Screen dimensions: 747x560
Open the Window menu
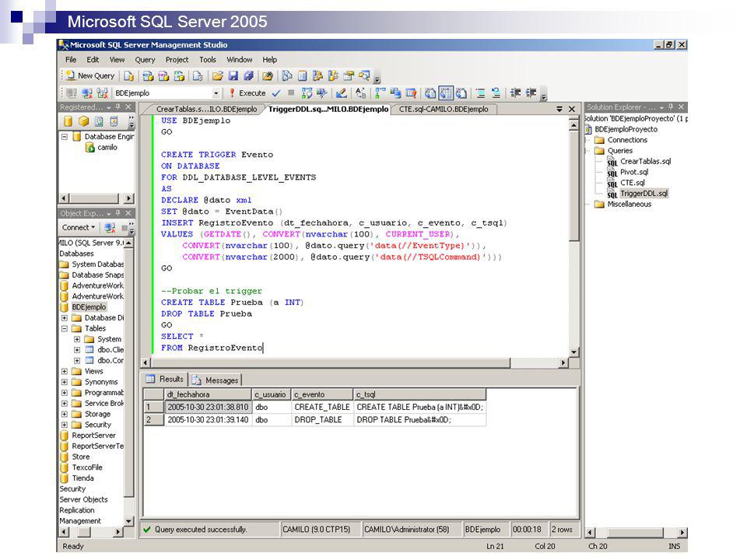pyautogui.click(x=239, y=60)
